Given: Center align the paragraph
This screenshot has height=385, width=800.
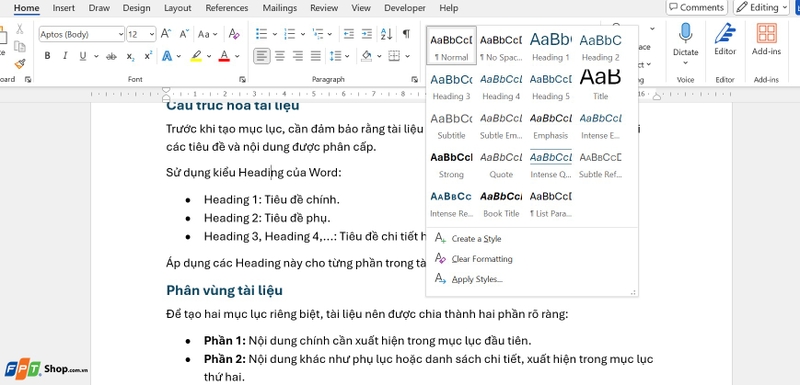Looking at the screenshot, I should coord(280,56).
